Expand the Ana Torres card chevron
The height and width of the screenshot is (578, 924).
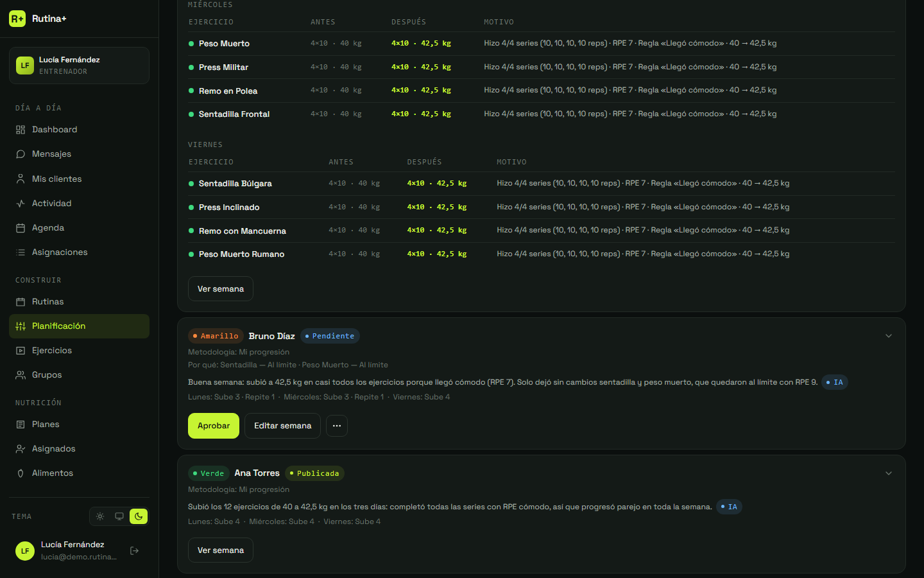pyautogui.click(x=889, y=473)
